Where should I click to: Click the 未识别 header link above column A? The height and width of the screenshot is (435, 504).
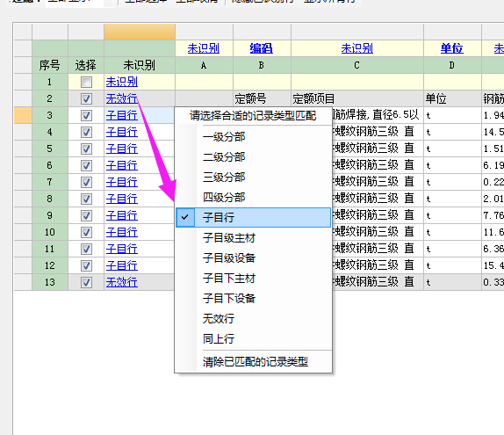pyautogui.click(x=204, y=48)
